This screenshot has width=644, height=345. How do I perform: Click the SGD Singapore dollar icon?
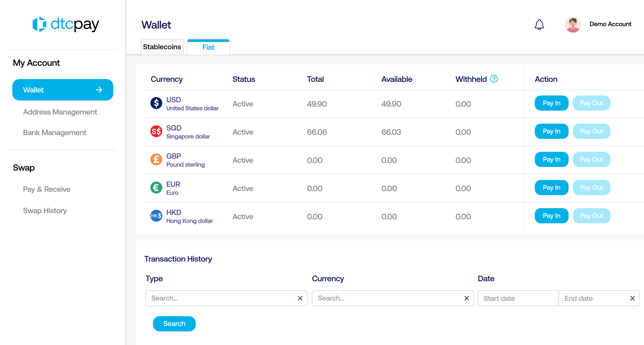click(156, 131)
